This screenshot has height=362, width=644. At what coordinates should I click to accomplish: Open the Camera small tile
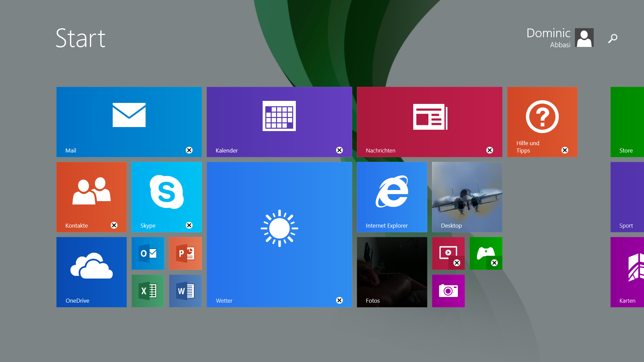click(448, 291)
